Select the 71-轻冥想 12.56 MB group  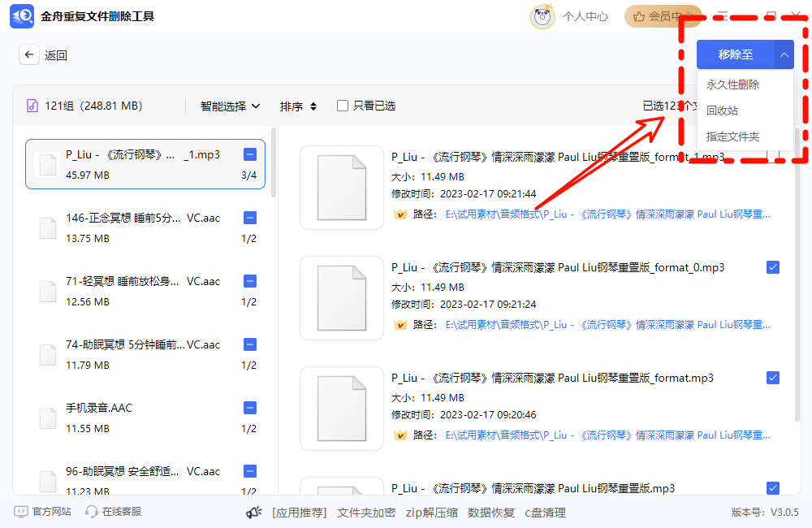coord(145,291)
